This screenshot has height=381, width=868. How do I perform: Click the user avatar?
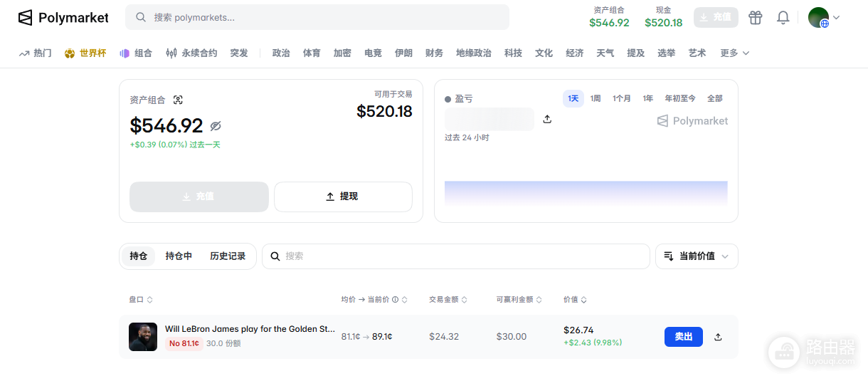[x=818, y=17]
